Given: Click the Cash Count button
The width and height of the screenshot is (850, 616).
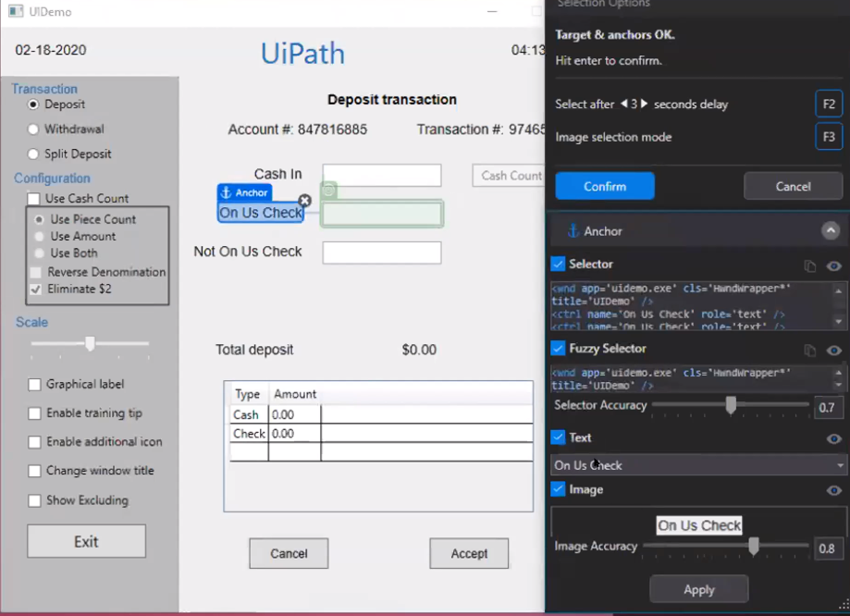Looking at the screenshot, I should pyautogui.click(x=509, y=176).
